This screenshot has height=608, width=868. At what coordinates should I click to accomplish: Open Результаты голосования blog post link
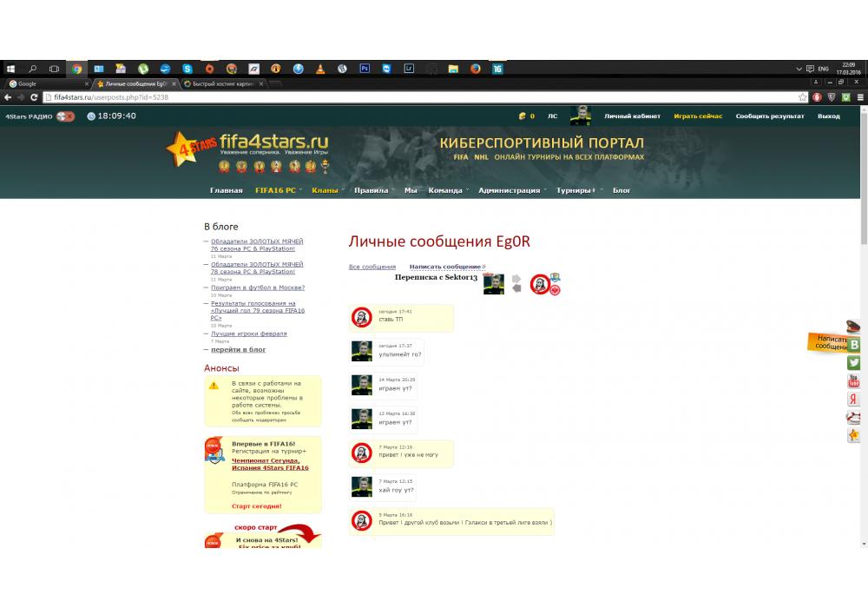click(x=258, y=311)
